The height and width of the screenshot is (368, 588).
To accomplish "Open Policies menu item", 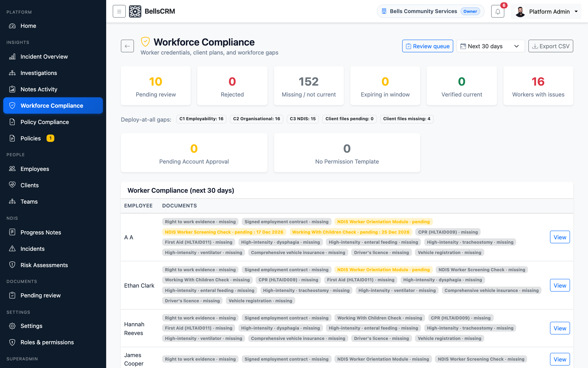I will tap(53, 138).
